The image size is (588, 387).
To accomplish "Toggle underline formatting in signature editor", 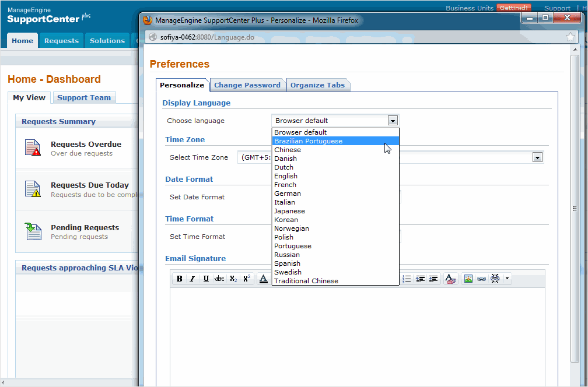I will [x=206, y=279].
